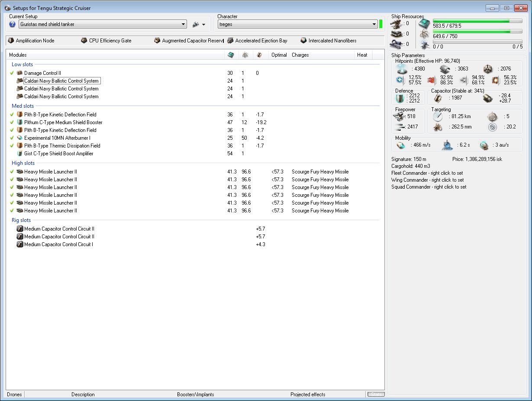532x401 pixels.
Task: Toggle the Pith B-Type Thermic Dissipation Field checkmark
Action: pos(12,146)
